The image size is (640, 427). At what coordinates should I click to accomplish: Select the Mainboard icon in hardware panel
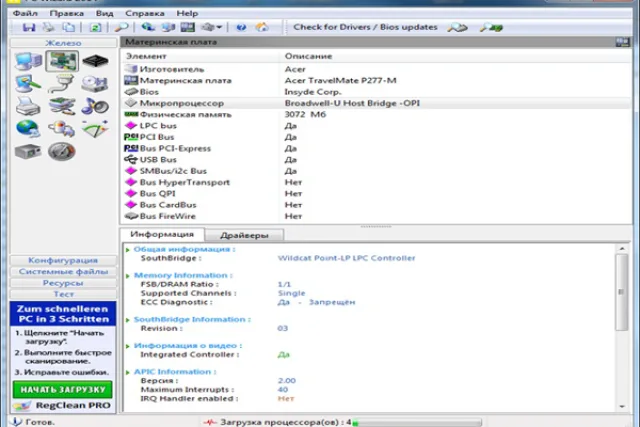tap(62, 61)
